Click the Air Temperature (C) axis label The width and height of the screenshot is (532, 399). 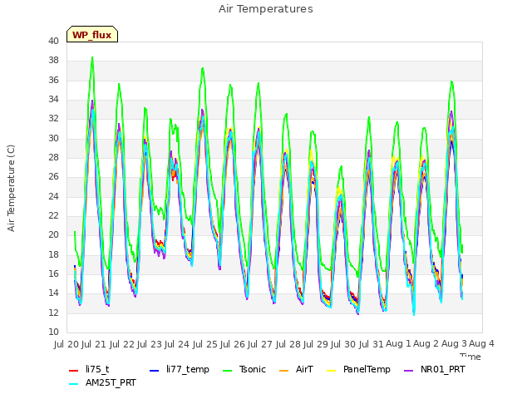(x=11, y=188)
